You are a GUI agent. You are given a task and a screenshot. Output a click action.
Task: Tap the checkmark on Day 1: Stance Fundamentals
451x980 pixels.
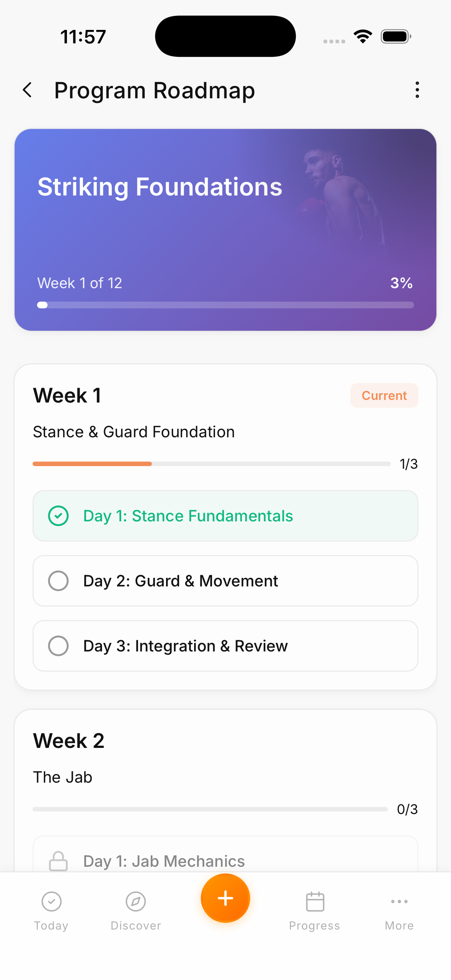pos(58,516)
